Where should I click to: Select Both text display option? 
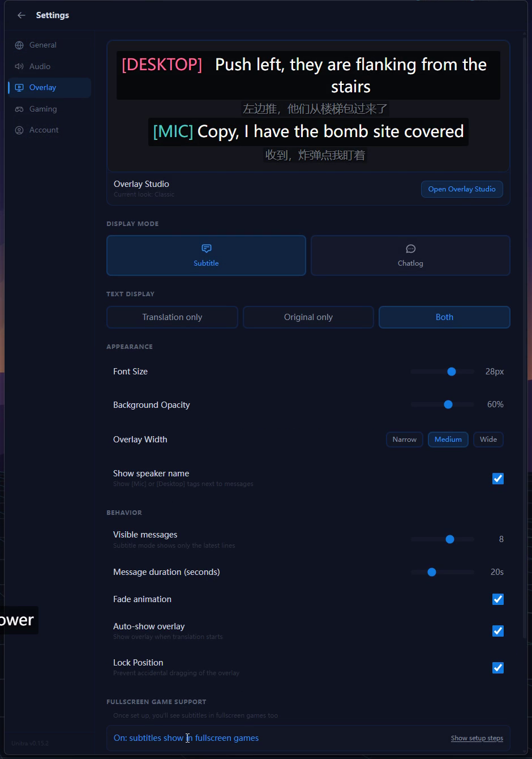444,317
